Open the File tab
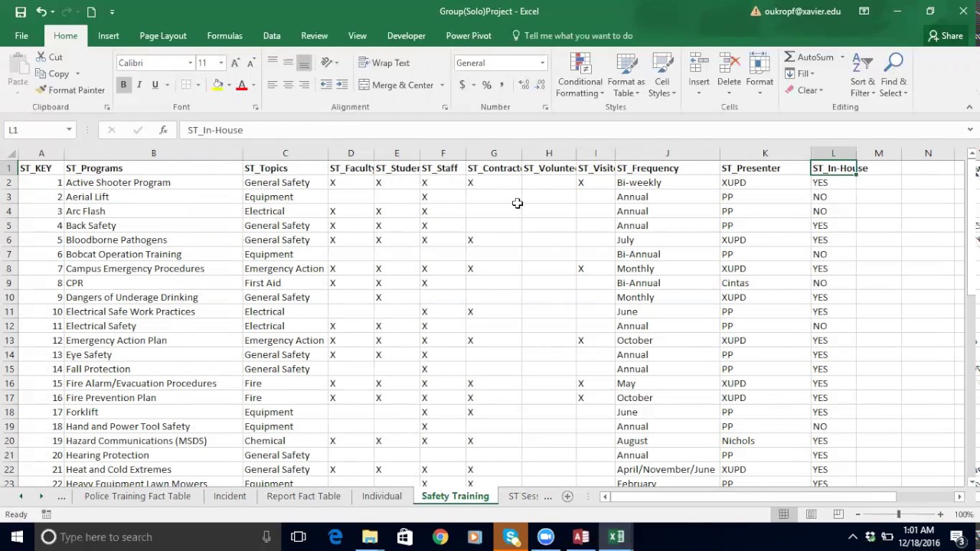Screen dimensions: 980x551 (21, 36)
